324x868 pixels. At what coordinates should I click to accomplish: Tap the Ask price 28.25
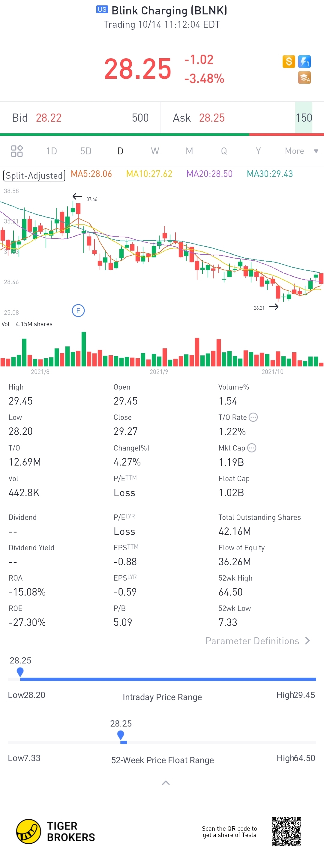(x=211, y=118)
